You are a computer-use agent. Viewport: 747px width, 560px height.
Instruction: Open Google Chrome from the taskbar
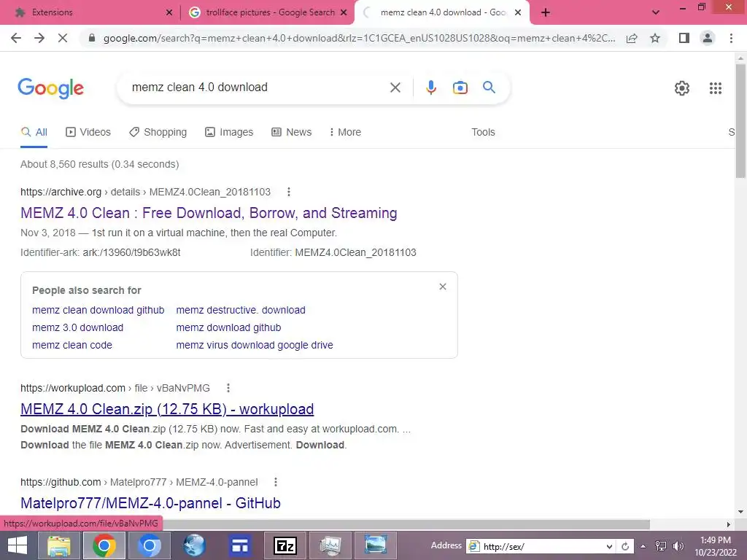(104, 545)
